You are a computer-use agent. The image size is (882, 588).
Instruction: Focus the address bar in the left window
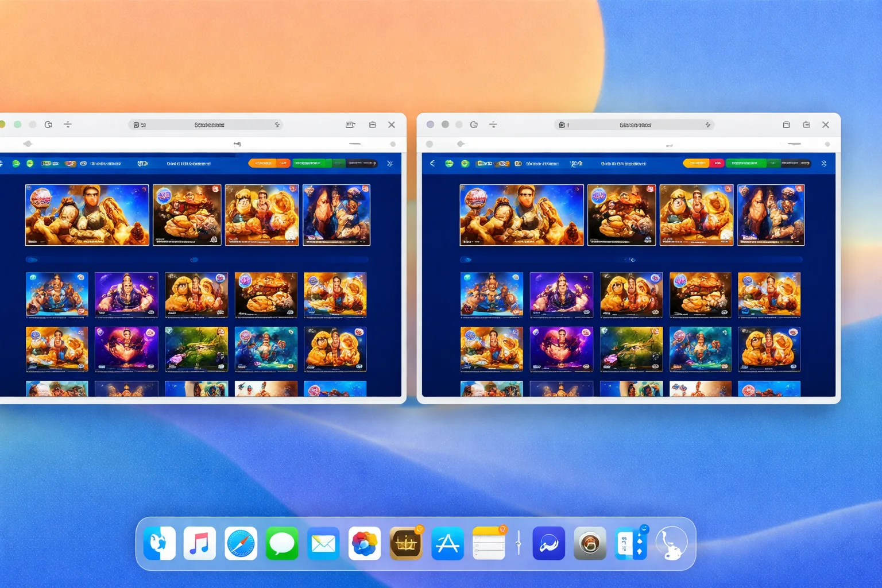point(206,125)
